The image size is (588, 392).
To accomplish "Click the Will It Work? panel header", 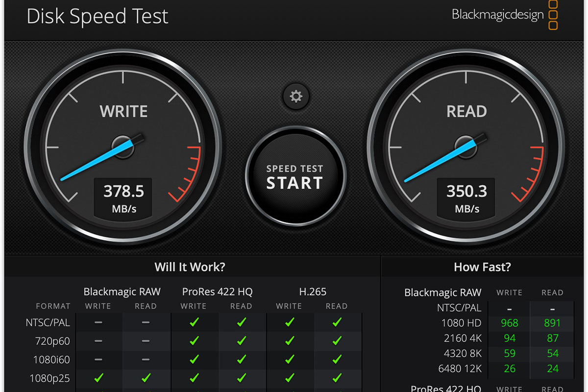I will click(190, 267).
